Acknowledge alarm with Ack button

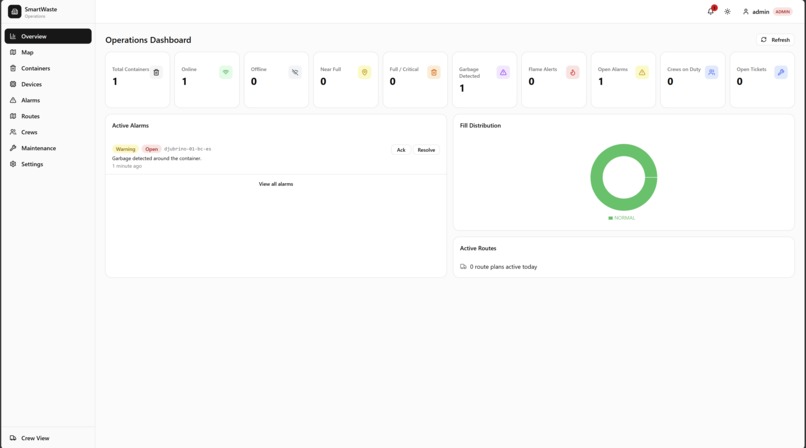pos(401,150)
